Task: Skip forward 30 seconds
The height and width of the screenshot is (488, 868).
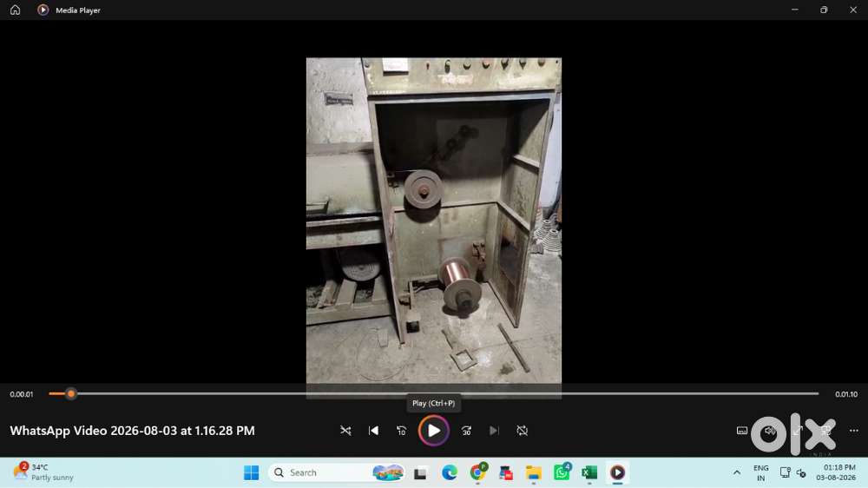Action: pyautogui.click(x=466, y=431)
